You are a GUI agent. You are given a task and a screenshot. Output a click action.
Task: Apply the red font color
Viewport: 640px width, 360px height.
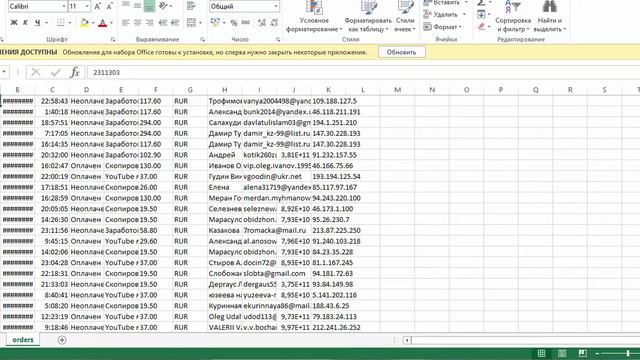point(102,23)
